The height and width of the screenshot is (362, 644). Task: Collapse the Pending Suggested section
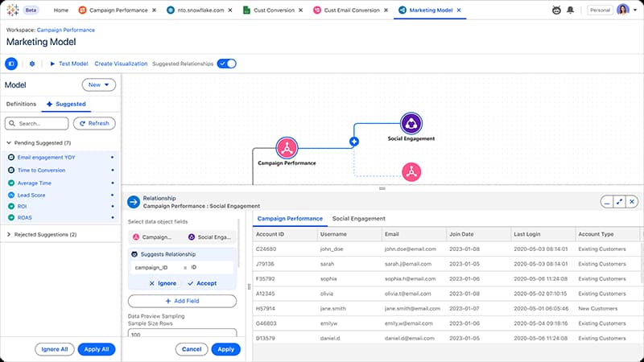(x=8, y=142)
